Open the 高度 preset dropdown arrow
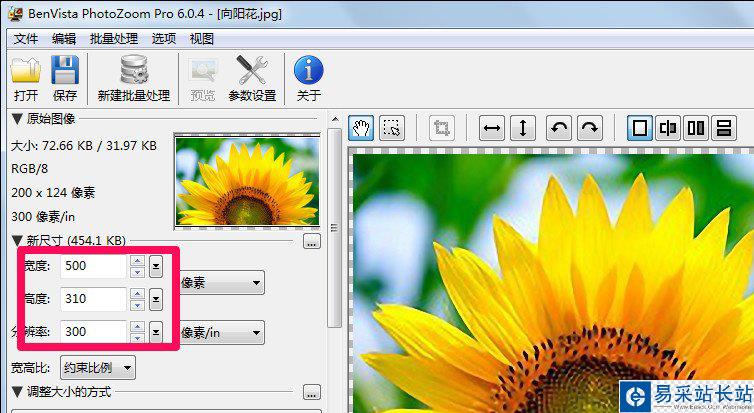This screenshot has width=754, height=413. (155, 299)
